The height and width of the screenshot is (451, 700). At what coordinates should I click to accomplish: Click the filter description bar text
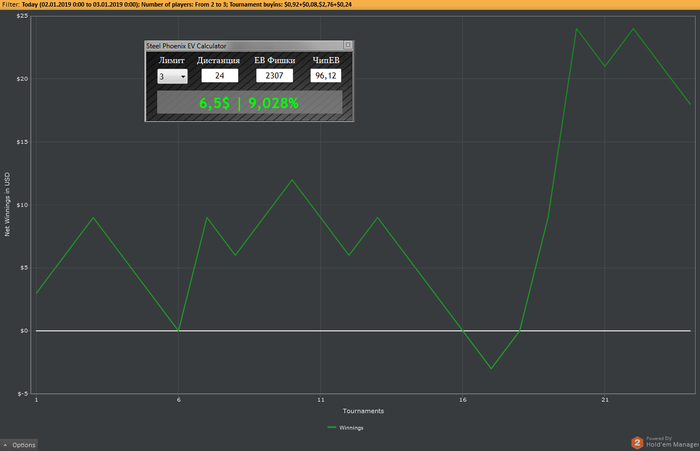pos(176,4)
